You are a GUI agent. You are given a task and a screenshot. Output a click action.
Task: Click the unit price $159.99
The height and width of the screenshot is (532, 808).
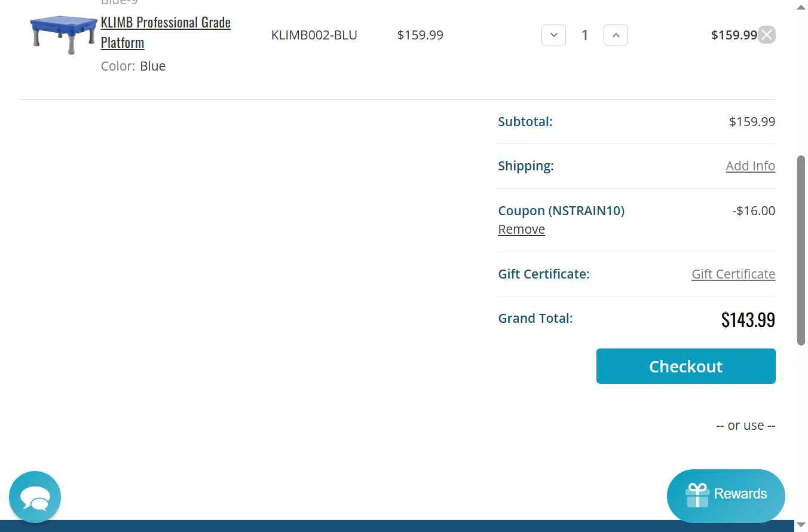click(420, 35)
